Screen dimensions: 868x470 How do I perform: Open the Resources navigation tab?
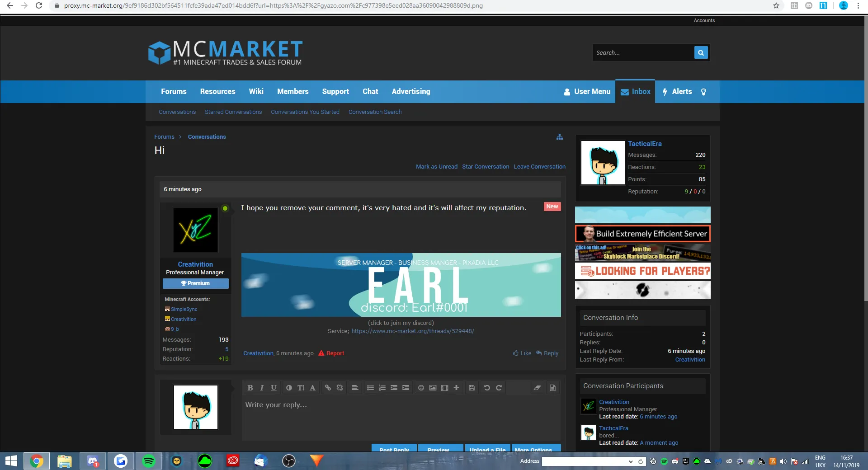click(217, 91)
